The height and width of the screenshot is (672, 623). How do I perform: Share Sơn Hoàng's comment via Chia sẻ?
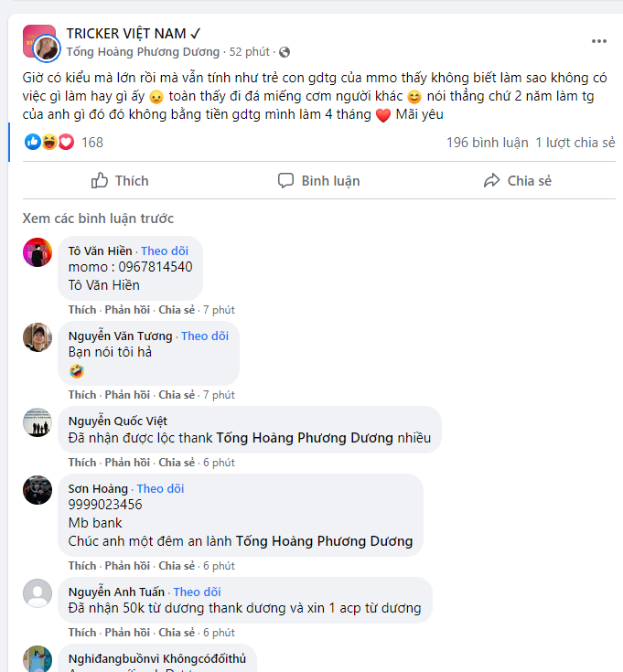click(177, 566)
